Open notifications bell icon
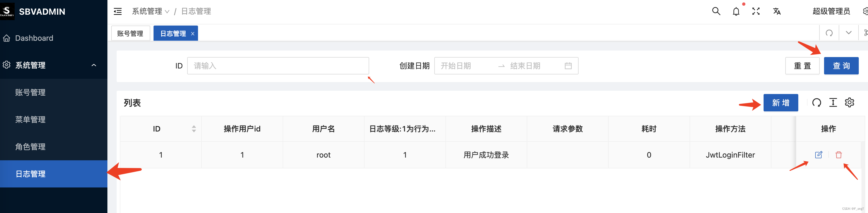The image size is (868, 213). pyautogui.click(x=736, y=11)
